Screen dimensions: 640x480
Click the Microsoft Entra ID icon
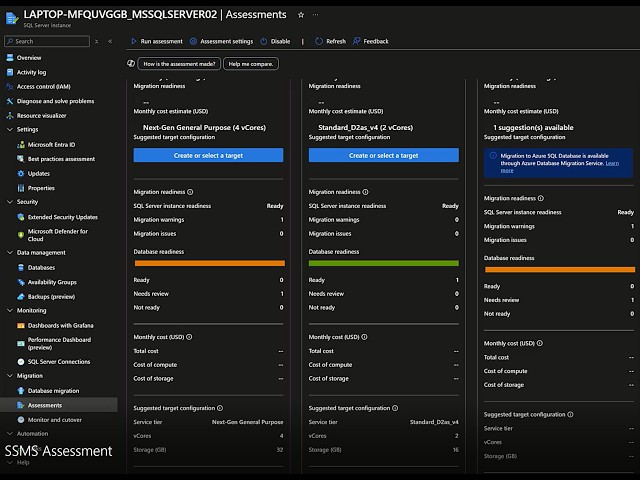click(21, 144)
